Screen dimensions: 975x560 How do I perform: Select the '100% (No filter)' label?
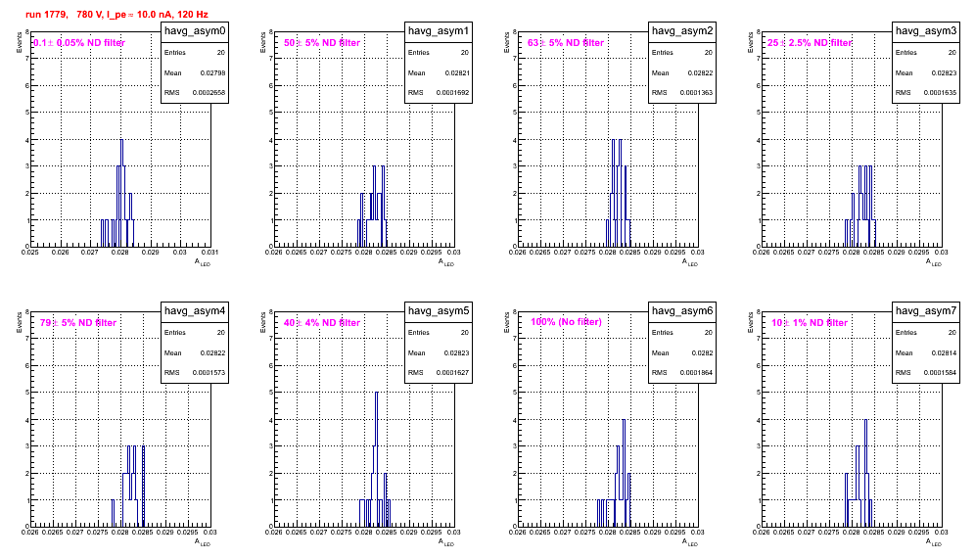[566, 322]
